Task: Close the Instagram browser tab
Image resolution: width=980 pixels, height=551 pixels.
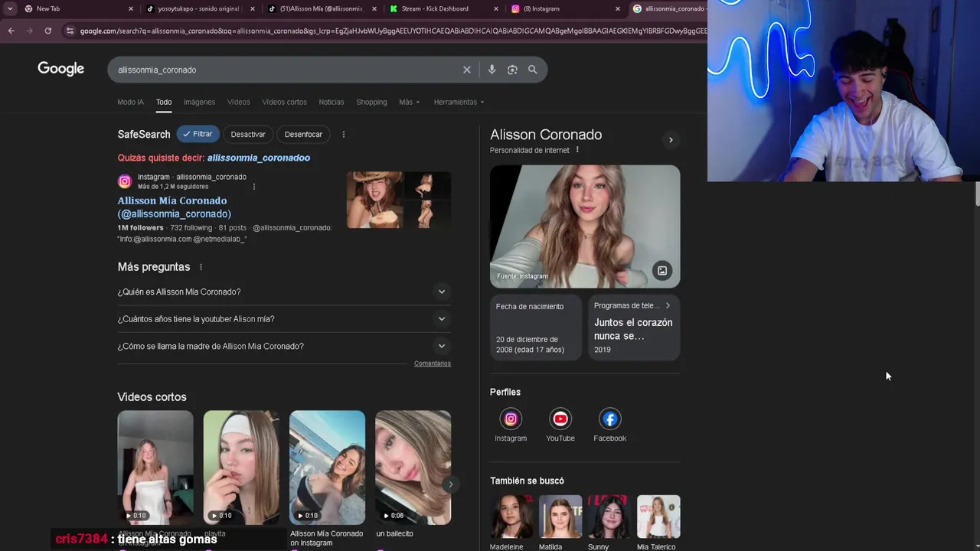Action: (618, 8)
